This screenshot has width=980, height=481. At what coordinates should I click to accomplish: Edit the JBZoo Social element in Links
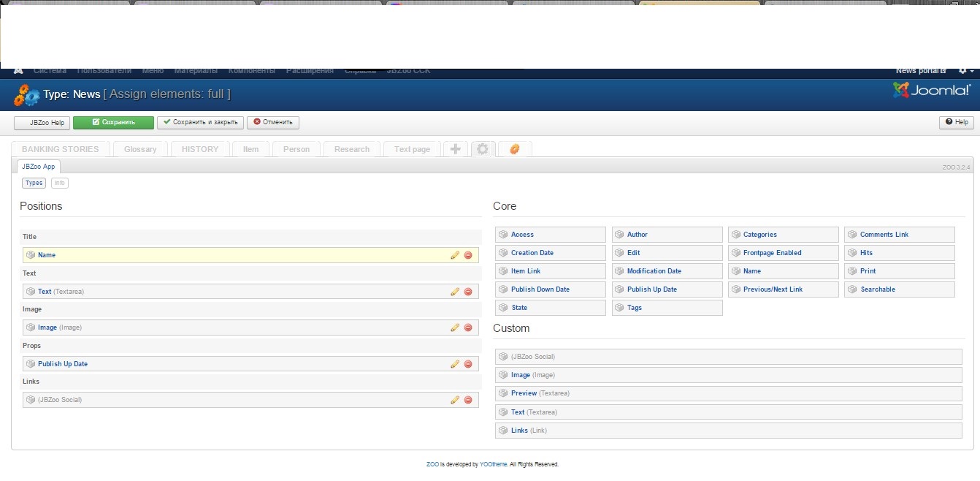tap(455, 400)
